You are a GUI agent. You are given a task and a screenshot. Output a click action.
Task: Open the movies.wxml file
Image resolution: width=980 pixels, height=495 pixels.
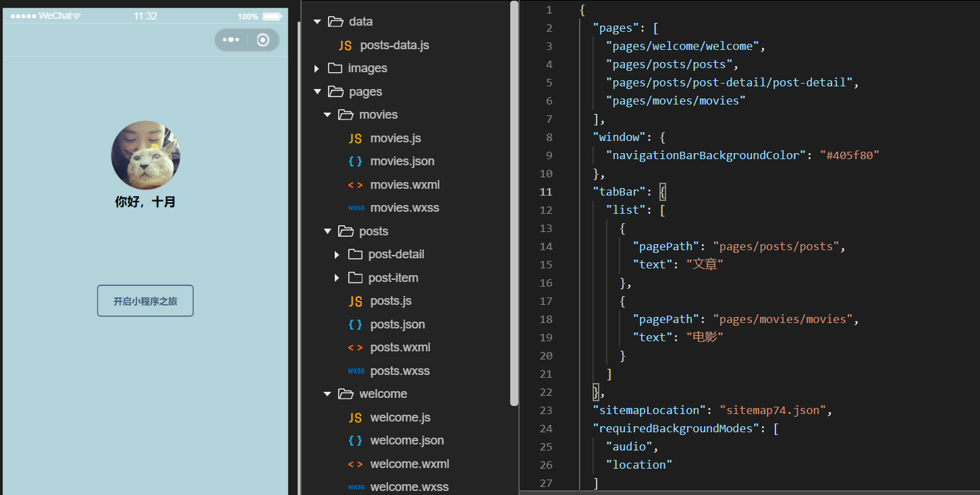tap(405, 185)
